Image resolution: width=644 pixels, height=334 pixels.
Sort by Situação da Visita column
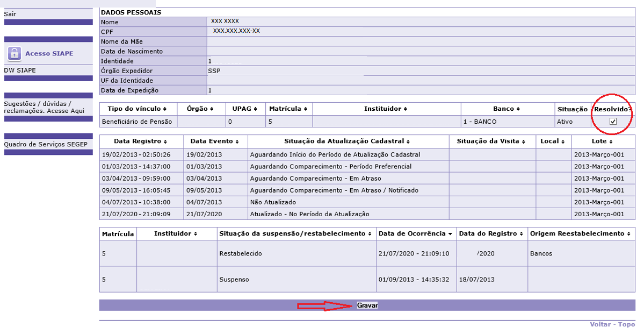tap(491, 141)
